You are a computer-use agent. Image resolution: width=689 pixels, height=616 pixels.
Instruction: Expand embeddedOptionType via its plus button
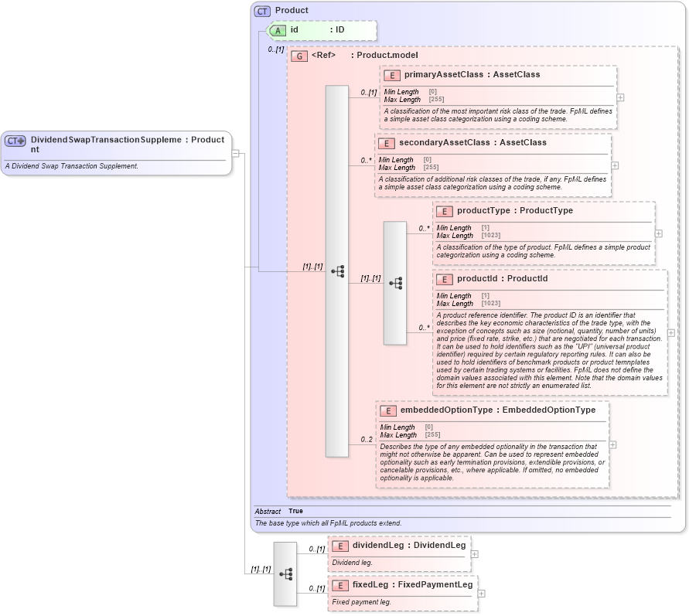[x=611, y=444]
